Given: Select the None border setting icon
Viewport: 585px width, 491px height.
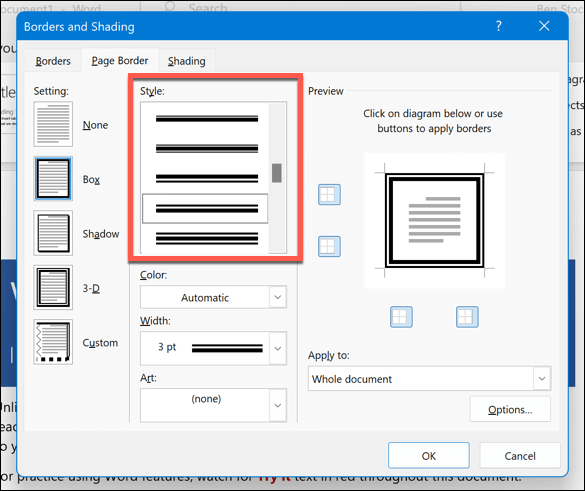Looking at the screenshot, I should tap(53, 124).
